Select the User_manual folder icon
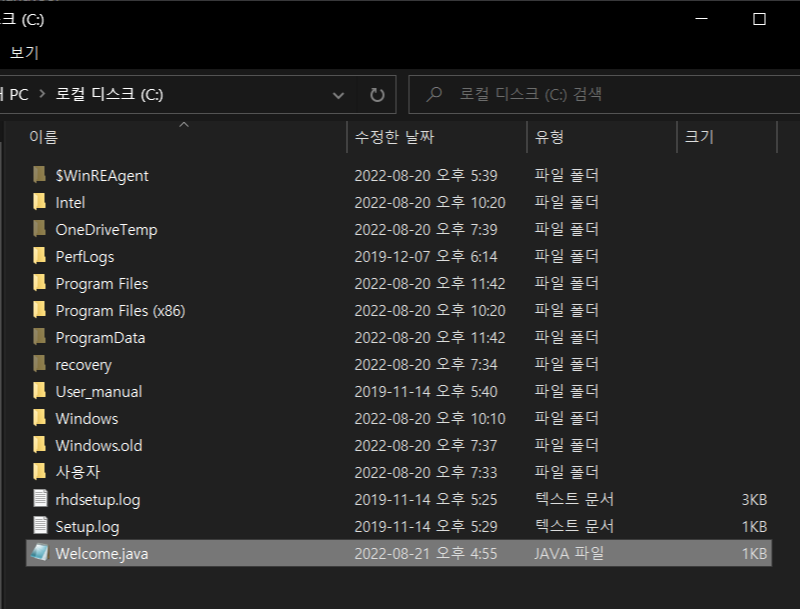The width and height of the screenshot is (800, 609). point(39,391)
